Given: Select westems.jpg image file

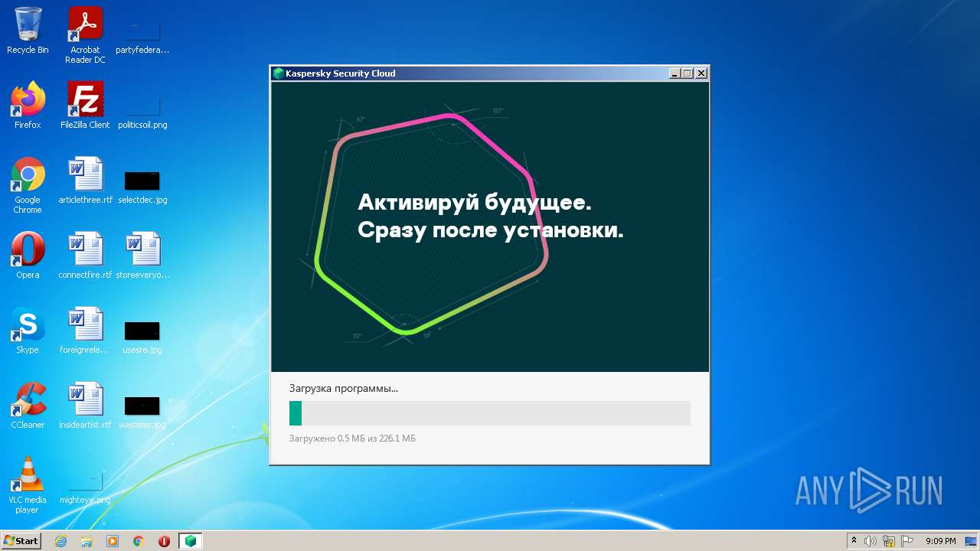Looking at the screenshot, I should (142, 412).
